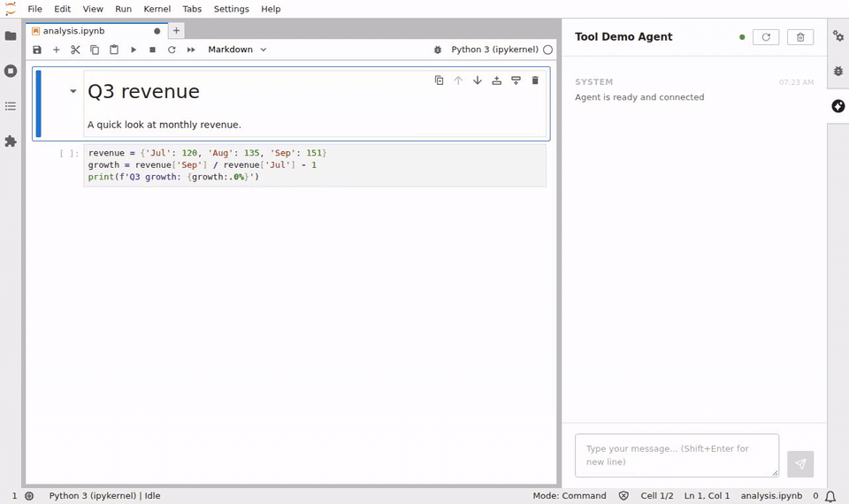
Task: Open the Help menu
Action: pyautogui.click(x=271, y=9)
